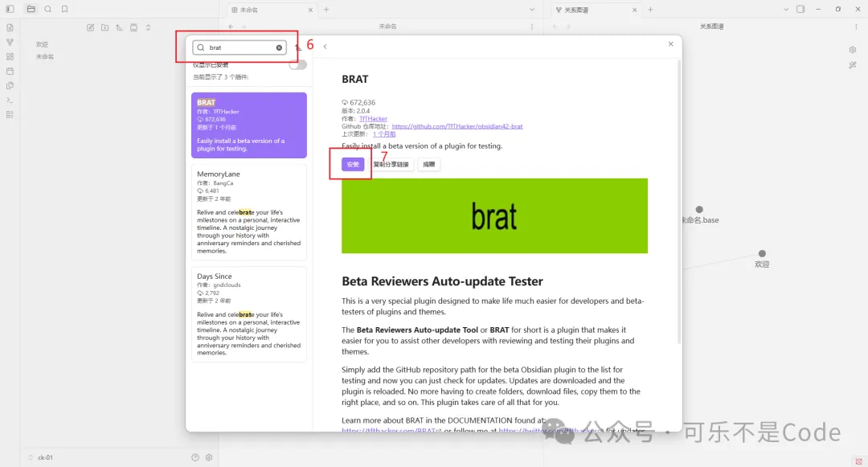
Task: Click the bottom list-grid ribbon icon
Action: coord(10,114)
